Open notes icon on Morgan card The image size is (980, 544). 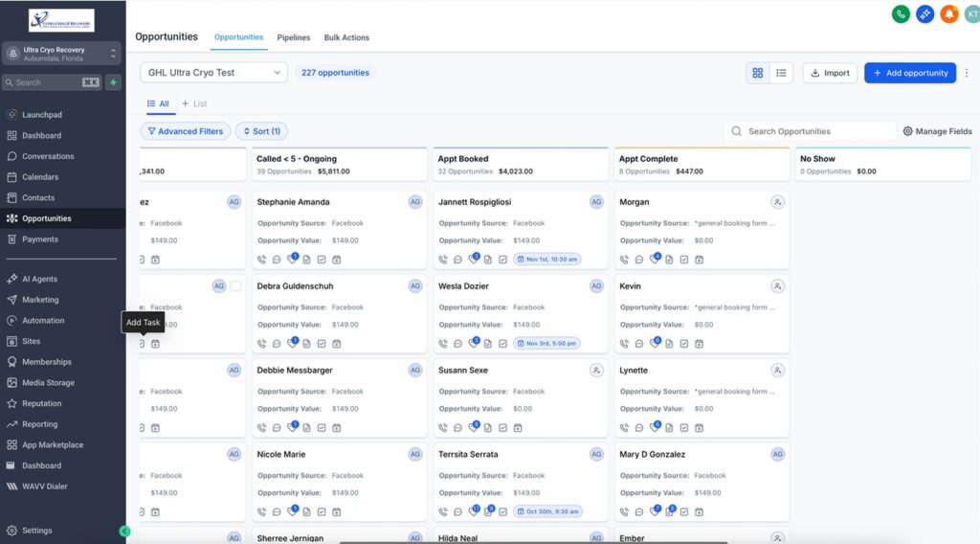click(669, 260)
